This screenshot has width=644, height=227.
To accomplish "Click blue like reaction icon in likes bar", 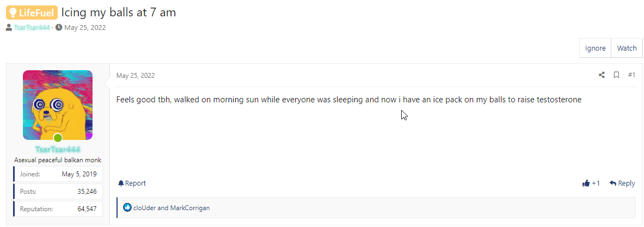I will click(x=127, y=208).
